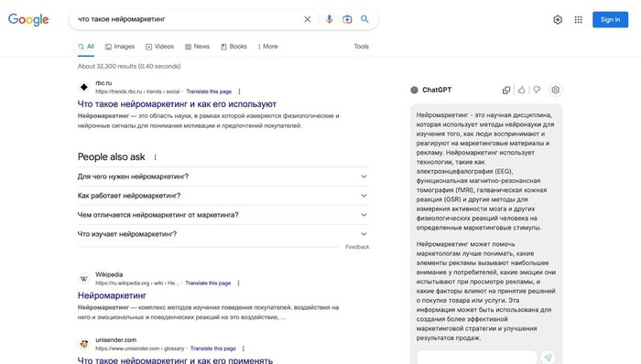The image size is (641, 364).
Task: Open search by image camera icon
Action: tap(347, 19)
